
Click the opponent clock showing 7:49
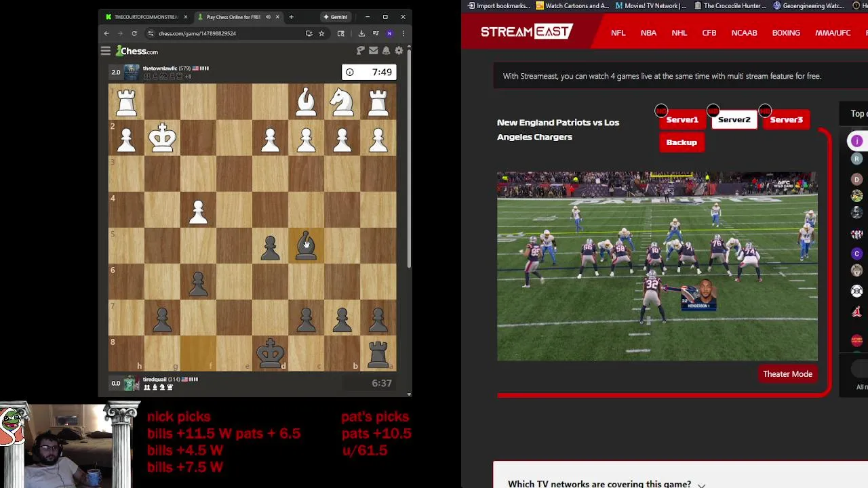368,72
